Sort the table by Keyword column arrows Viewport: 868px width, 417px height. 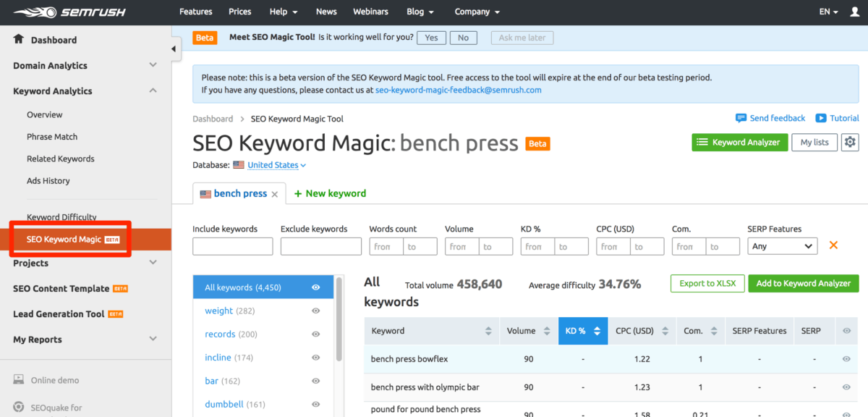point(488,331)
